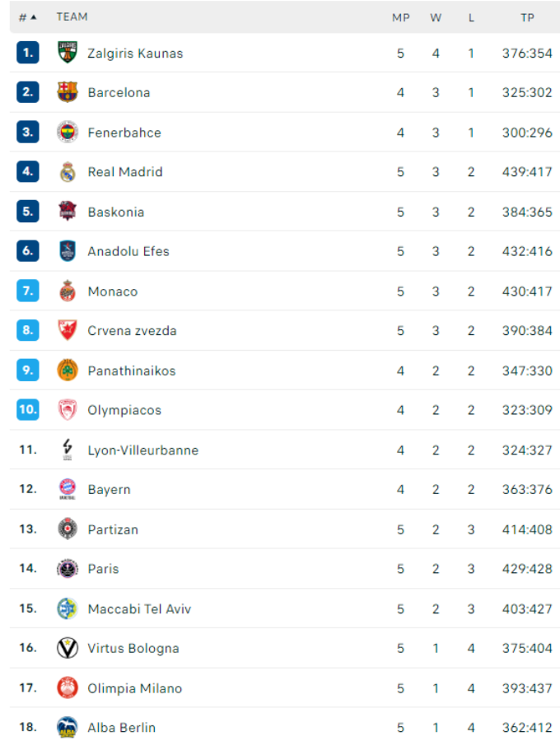
Task: Click the Barcelona club crest
Action: coord(68,92)
